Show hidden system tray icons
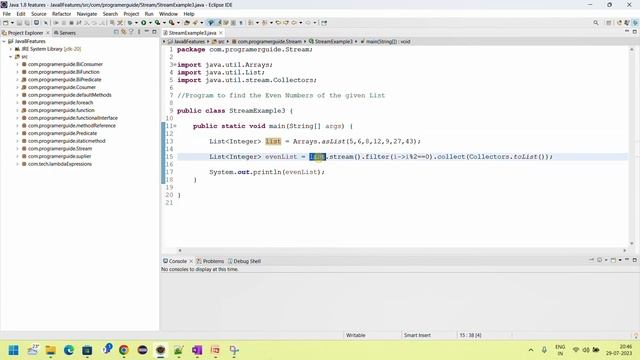Image resolution: width=640 pixels, height=360 pixels. pyautogui.click(x=531, y=350)
